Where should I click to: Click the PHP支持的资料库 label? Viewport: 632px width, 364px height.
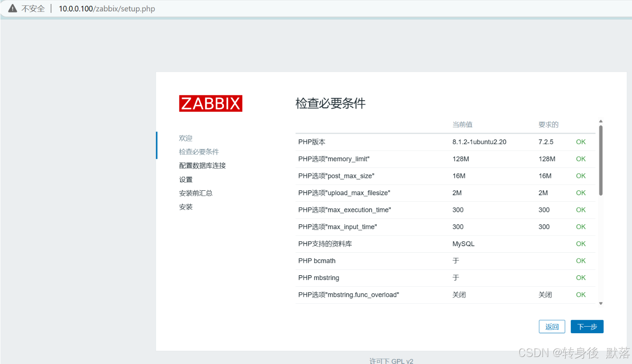tap(325, 244)
